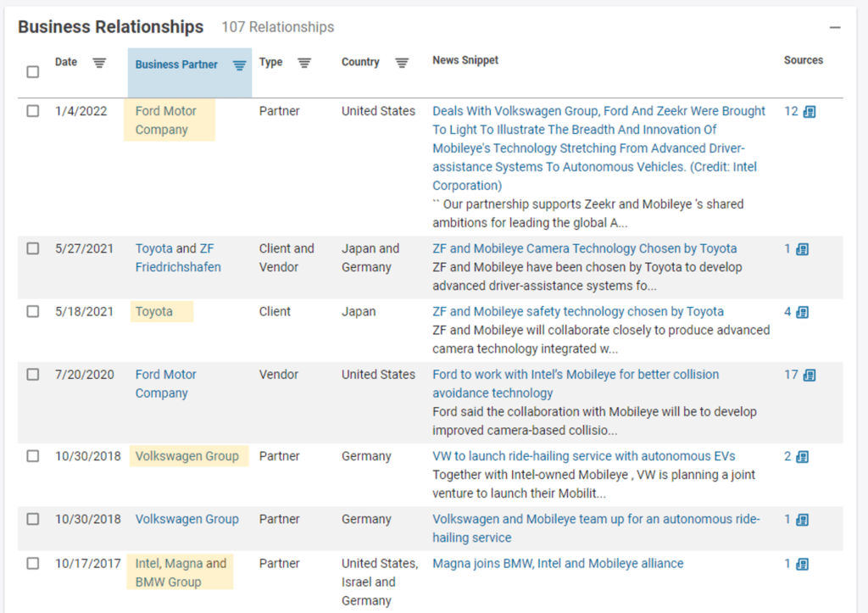Viewport: 868px width, 613px height.
Task: Click the 2 sources count in the VW ride-hailing row
Action: tap(787, 456)
